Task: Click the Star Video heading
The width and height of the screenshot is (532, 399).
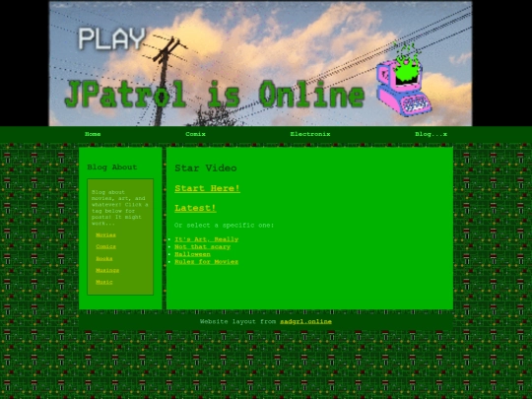Action: pyautogui.click(x=206, y=168)
